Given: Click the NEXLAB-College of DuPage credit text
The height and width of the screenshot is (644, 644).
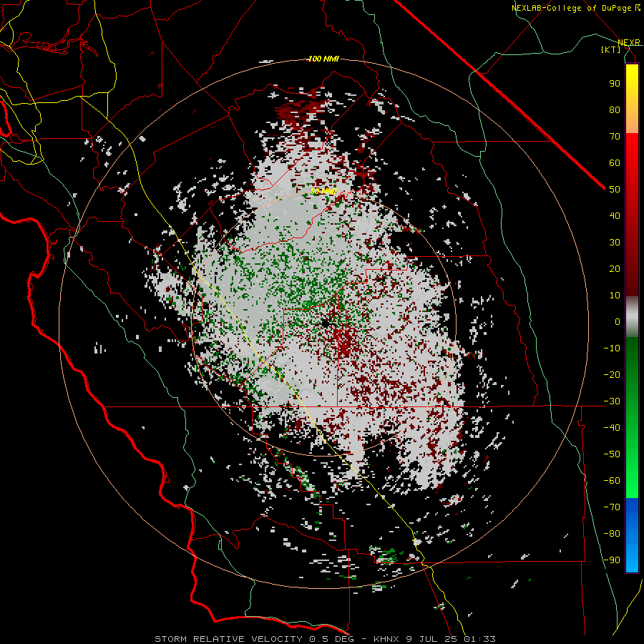Looking at the screenshot, I should [571, 8].
